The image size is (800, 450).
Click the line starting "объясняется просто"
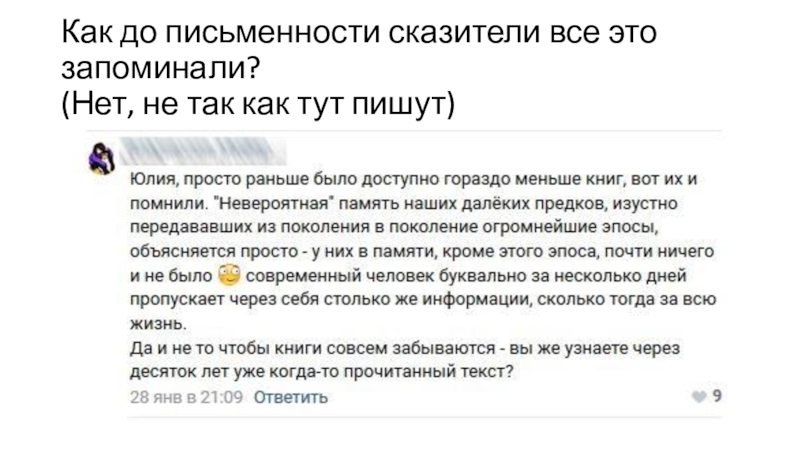click(400, 250)
